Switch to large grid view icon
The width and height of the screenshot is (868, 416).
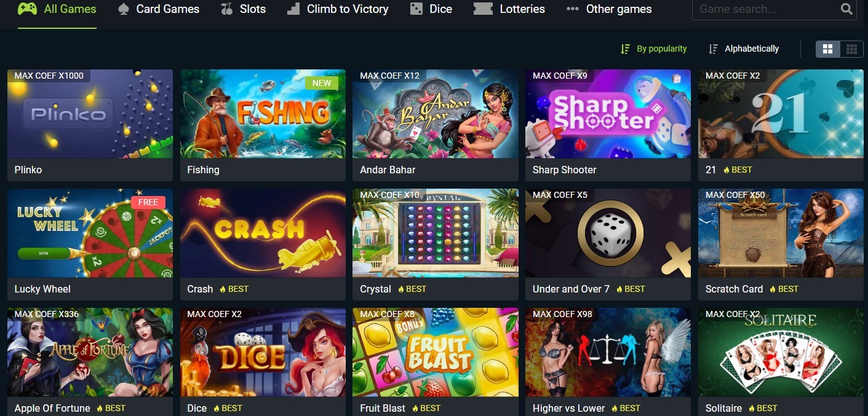pyautogui.click(x=827, y=49)
